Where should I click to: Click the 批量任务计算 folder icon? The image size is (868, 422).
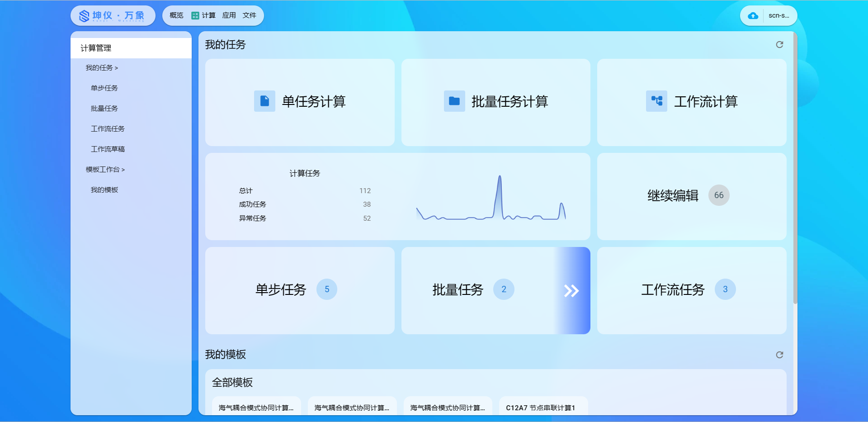[454, 101]
